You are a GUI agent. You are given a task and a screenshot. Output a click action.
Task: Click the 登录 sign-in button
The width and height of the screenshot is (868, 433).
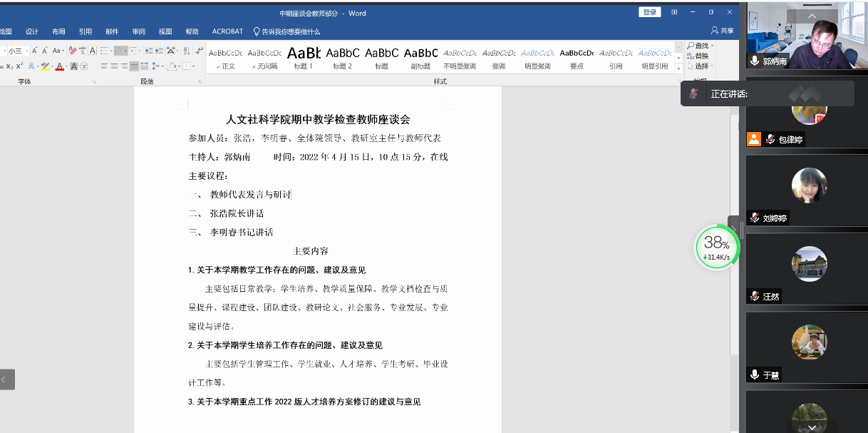(x=649, y=12)
